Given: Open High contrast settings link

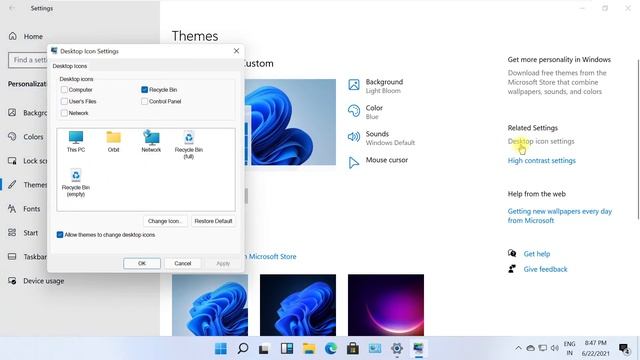Looking at the screenshot, I should click(x=542, y=160).
